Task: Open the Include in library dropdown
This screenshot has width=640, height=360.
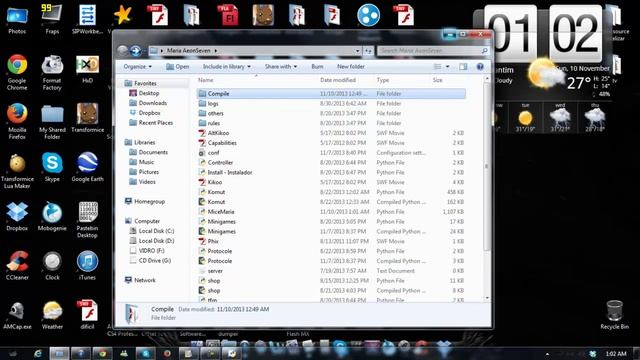Action: click(x=227, y=67)
